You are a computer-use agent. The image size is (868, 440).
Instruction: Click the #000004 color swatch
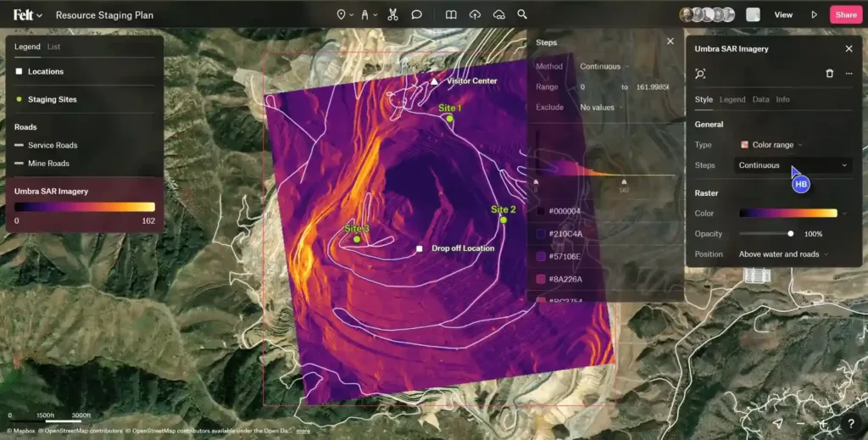click(541, 211)
